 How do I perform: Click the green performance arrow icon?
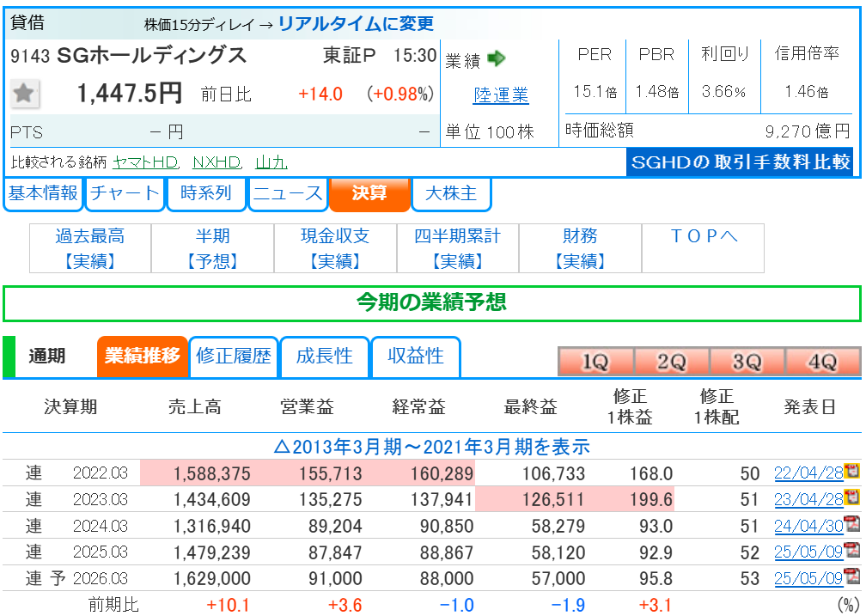point(497,58)
